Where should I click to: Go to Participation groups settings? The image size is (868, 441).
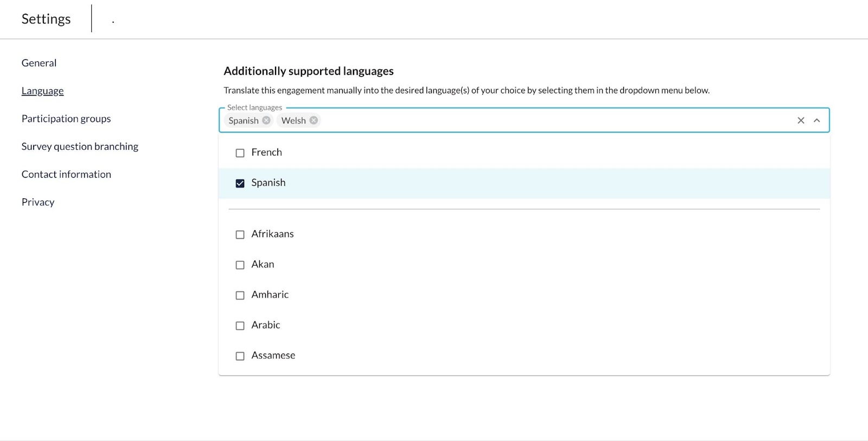(66, 118)
